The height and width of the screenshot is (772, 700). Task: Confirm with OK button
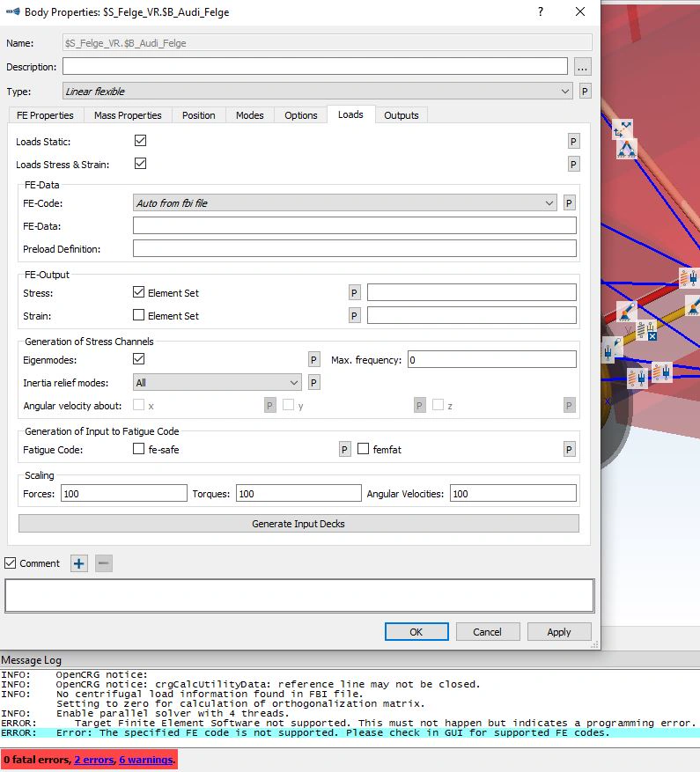coord(416,632)
